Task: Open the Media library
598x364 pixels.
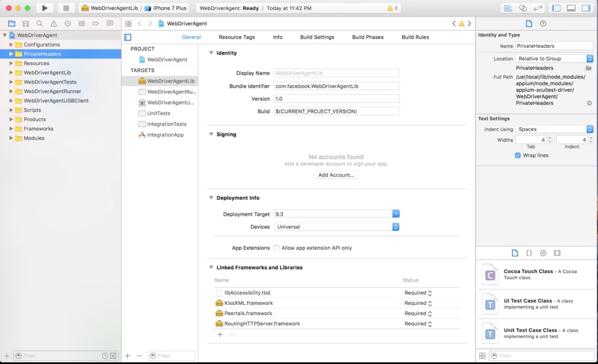Action: (x=557, y=253)
